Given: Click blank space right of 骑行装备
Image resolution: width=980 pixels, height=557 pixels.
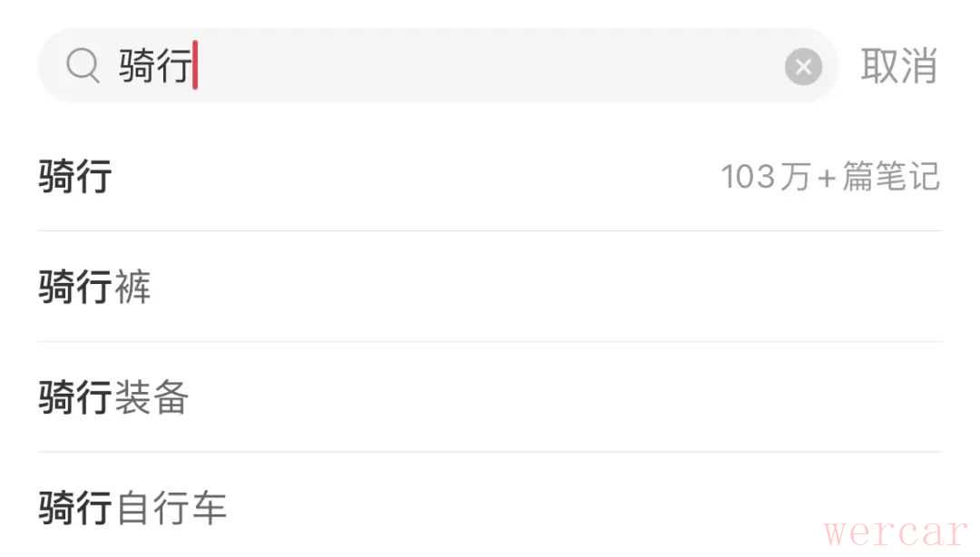Looking at the screenshot, I should [563, 398].
